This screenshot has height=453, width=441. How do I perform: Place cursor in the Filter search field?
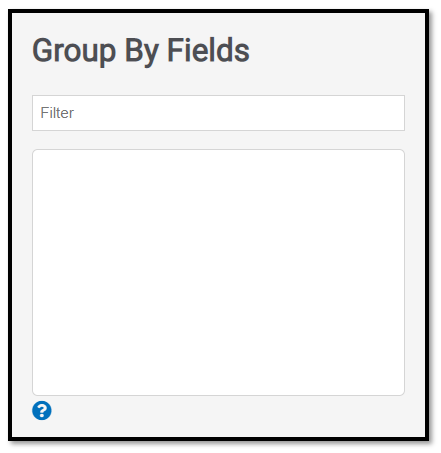pos(218,113)
